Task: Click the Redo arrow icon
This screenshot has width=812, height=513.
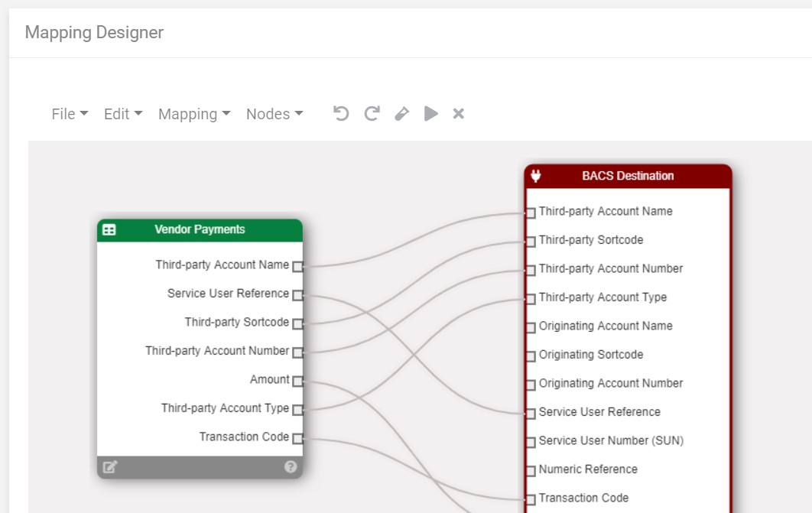Action: pos(372,113)
